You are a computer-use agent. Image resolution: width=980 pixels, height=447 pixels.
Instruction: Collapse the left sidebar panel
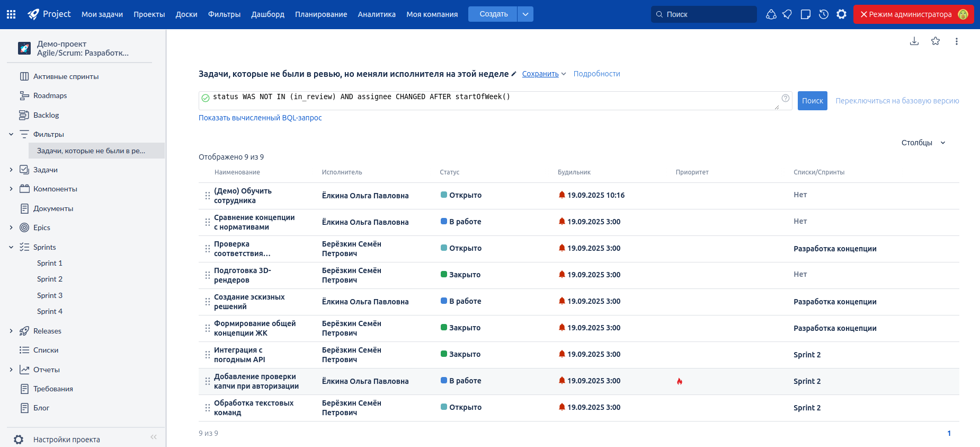(154, 437)
